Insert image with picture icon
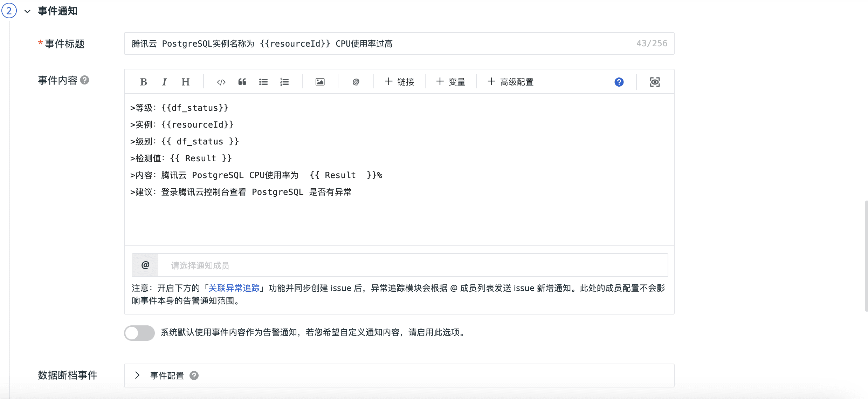The image size is (868, 399). [320, 82]
